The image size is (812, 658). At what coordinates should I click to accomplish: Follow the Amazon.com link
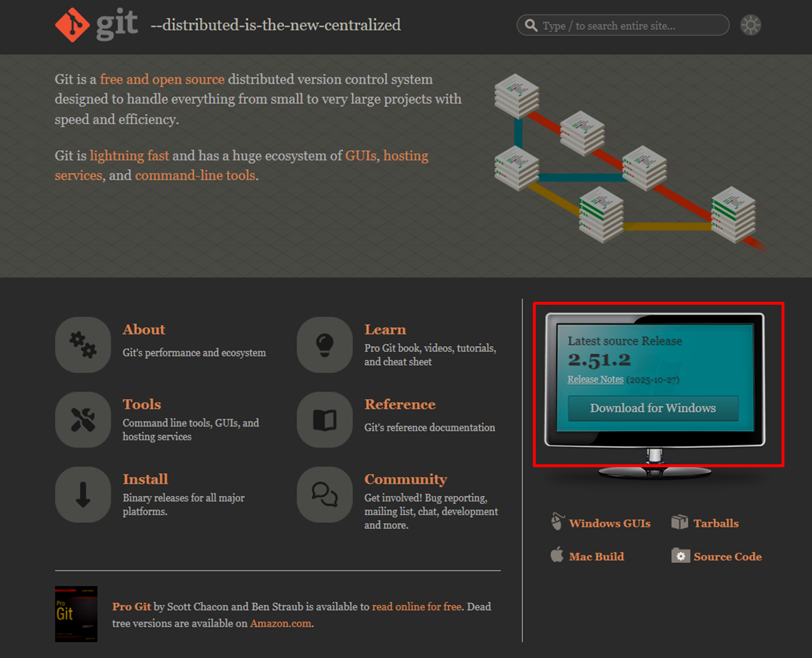click(281, 623)
